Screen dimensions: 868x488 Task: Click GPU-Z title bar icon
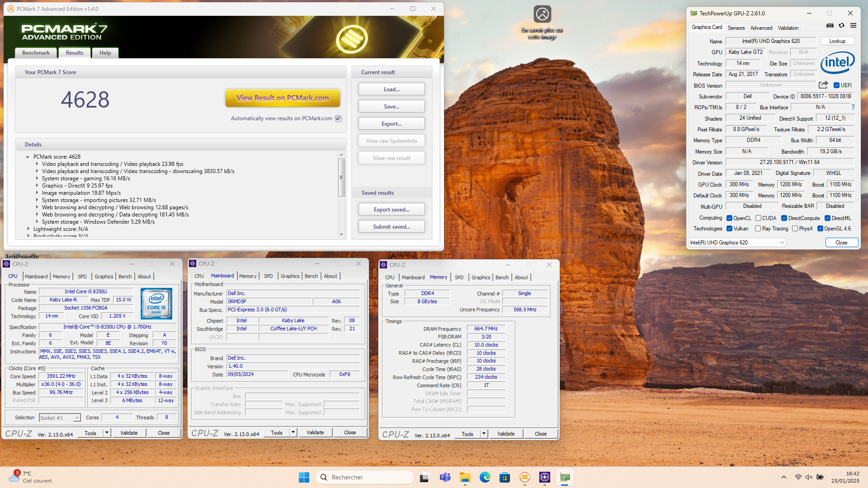pos(694,13)
